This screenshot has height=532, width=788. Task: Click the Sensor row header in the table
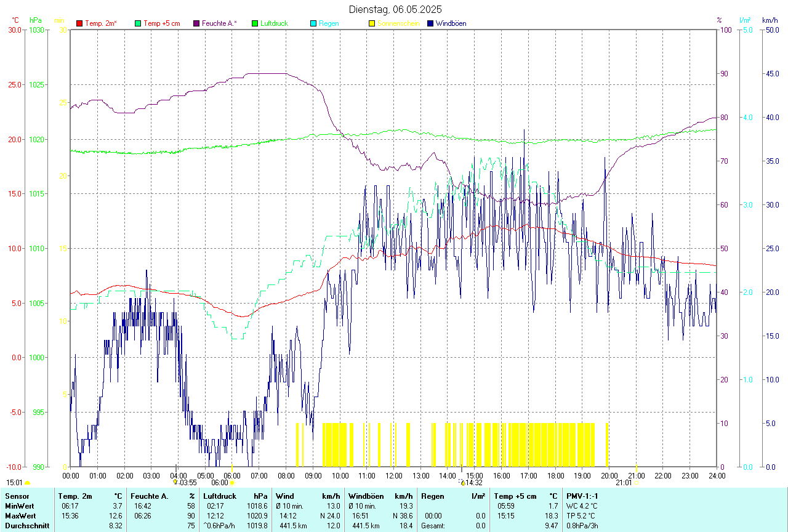click(16, 496)
